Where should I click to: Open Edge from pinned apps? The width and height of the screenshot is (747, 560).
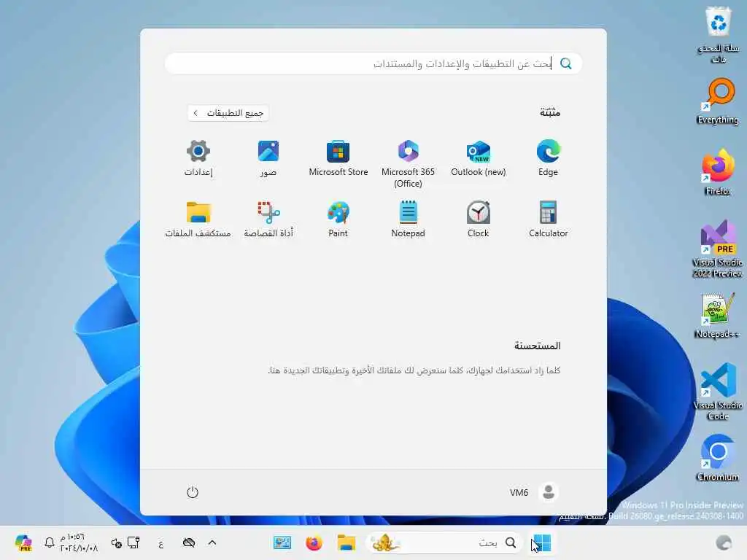(548, 158)
